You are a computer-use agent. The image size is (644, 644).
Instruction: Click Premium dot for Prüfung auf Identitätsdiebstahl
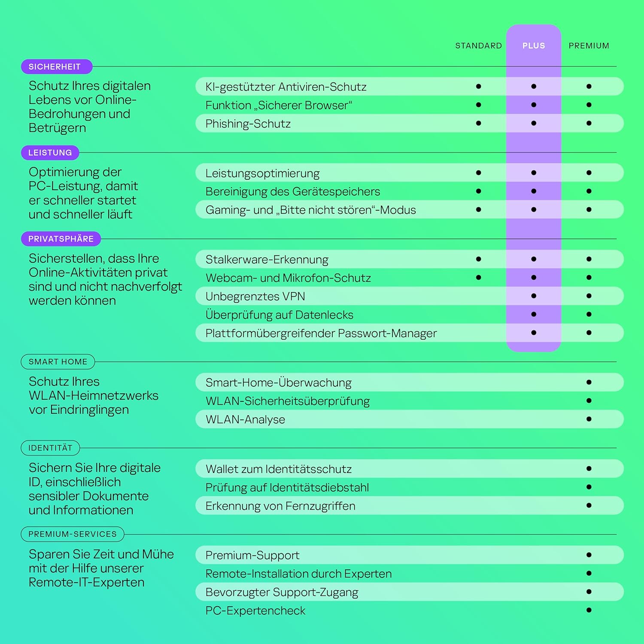coord(589,487)
